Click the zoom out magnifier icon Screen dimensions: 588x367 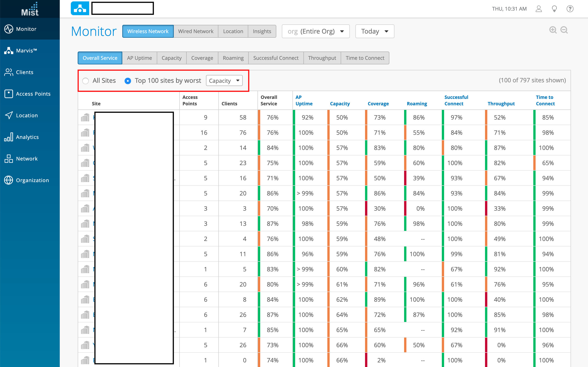pos(564,30)
